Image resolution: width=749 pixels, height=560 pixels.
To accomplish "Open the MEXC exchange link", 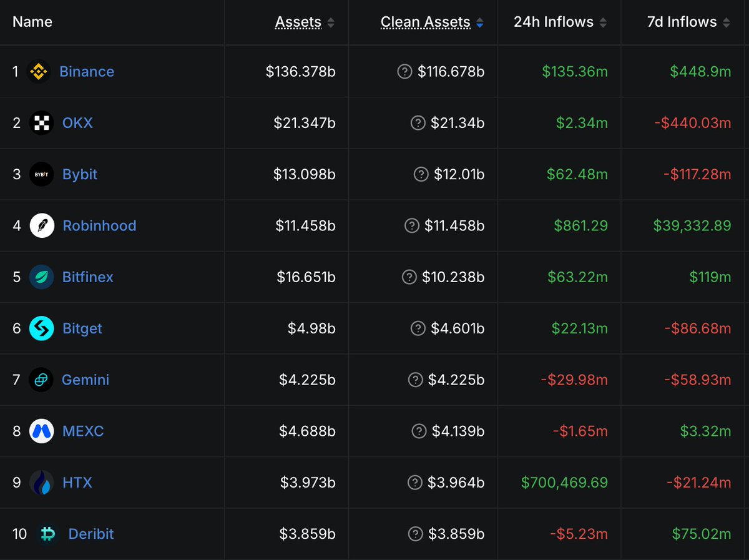I will [83, 431].
